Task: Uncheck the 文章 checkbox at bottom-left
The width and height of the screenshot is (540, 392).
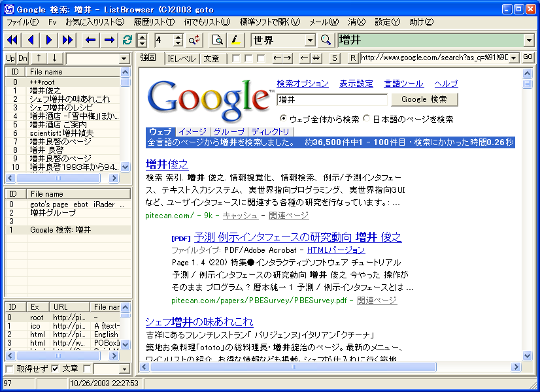Action: point(55,369)
